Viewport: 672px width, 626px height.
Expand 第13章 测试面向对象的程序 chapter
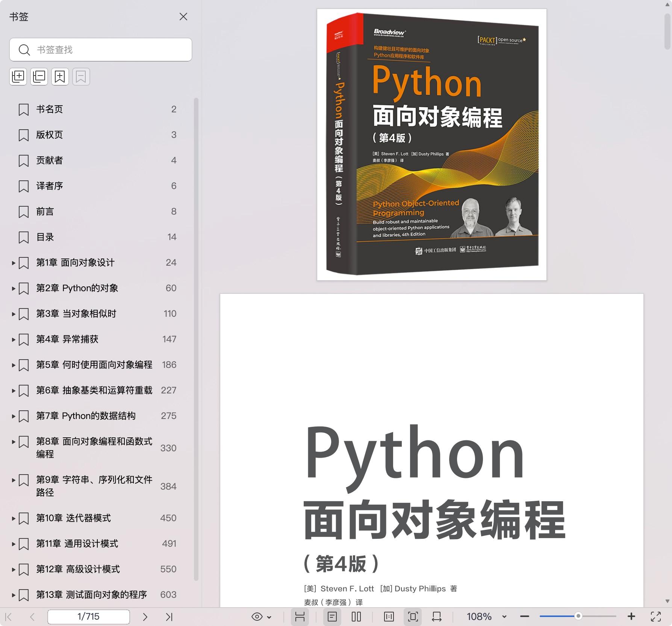14,595
